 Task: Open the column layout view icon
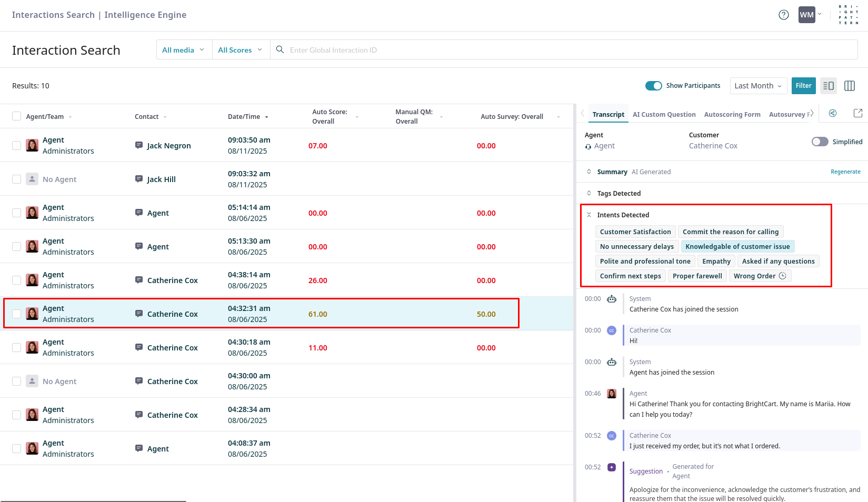[x=849, y=86]
